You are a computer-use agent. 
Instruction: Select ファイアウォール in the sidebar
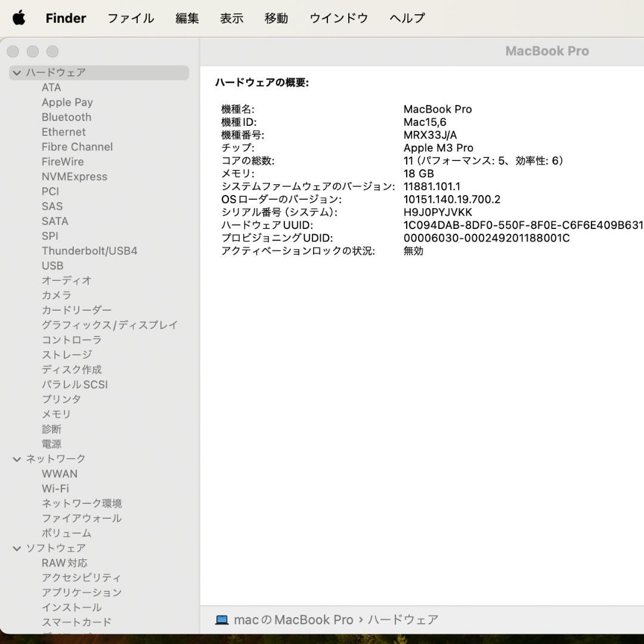tap(82, 518)
